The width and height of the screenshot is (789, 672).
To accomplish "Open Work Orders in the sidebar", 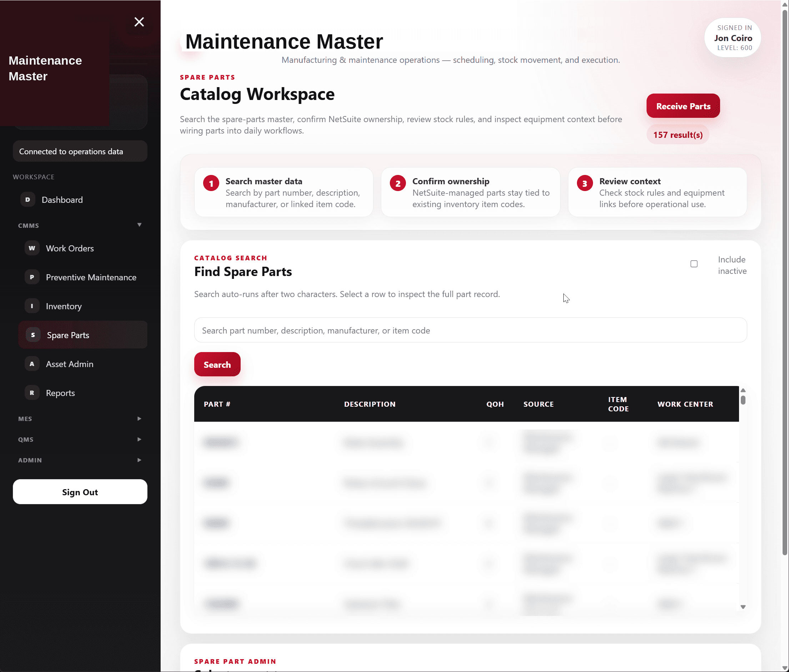I will (x=82, y=249).
